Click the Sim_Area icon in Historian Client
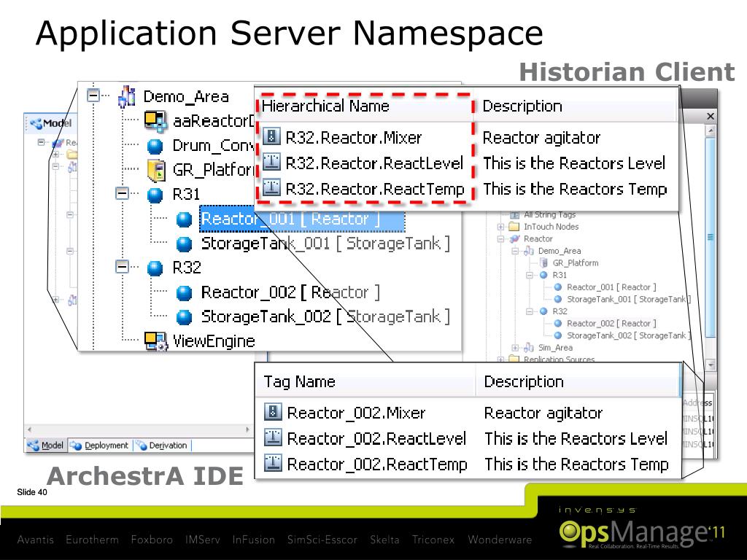 (528, 348)
